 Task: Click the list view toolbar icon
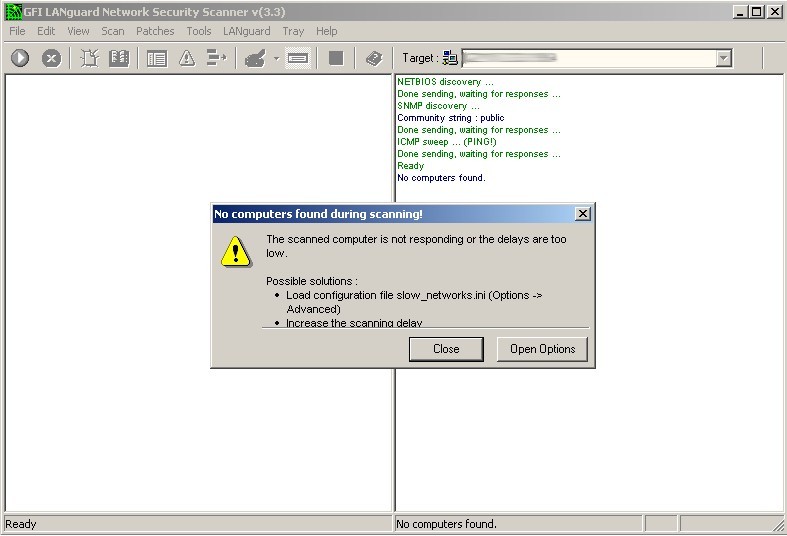click(157, 58)
